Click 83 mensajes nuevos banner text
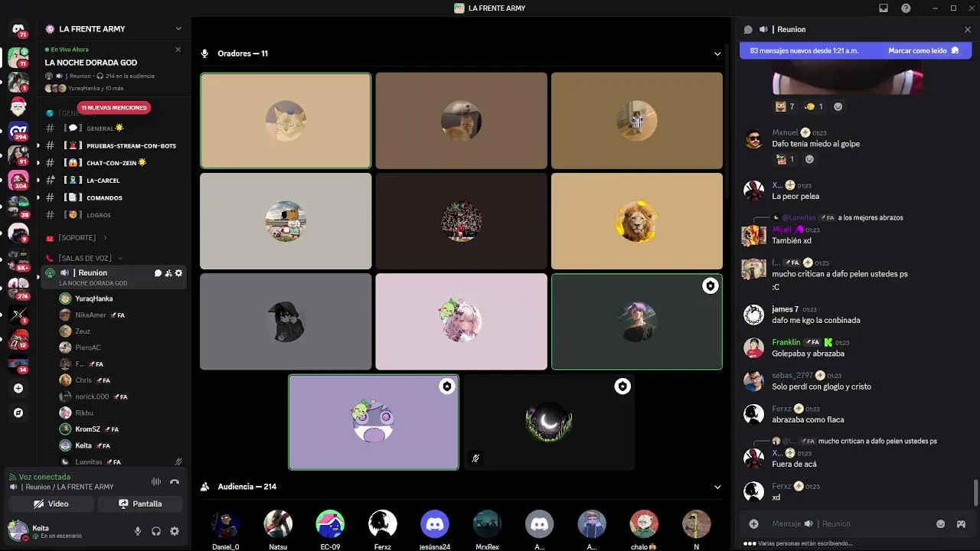This screenshot has height=551, width=980. pyautogui.click(x=804, y=51)
